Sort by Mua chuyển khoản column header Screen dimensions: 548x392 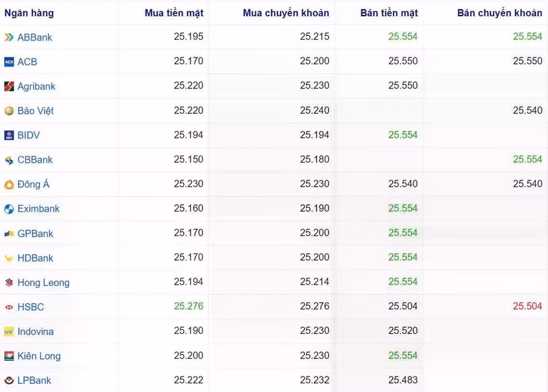[286, 13]
